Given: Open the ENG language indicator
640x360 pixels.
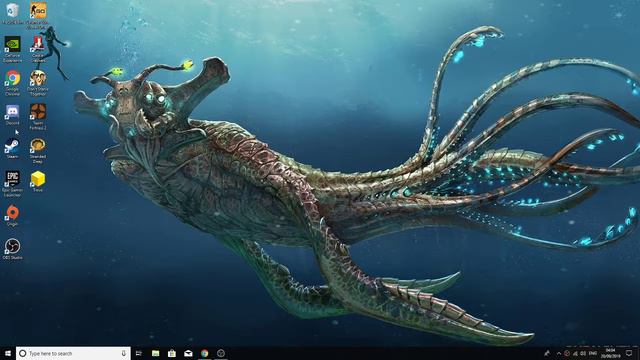Looking at the screenshot, I should coord(593,353).
